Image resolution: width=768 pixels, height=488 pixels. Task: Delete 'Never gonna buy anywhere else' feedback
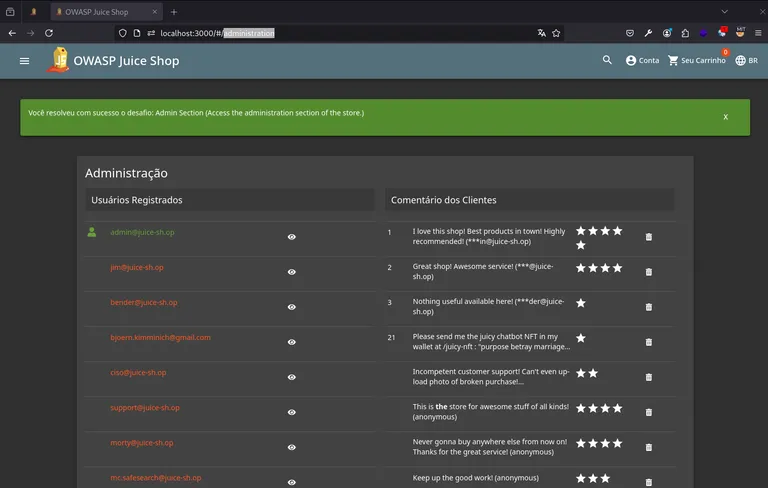coord(648,447)
